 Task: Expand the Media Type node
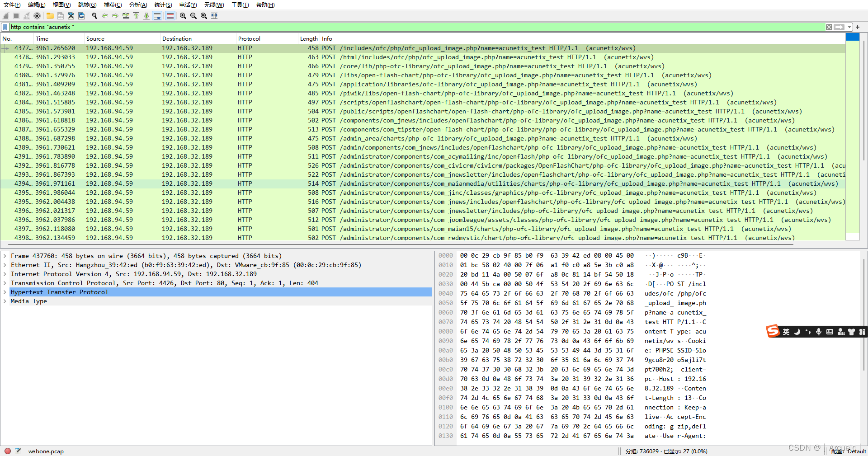click(x=5, y=301)
